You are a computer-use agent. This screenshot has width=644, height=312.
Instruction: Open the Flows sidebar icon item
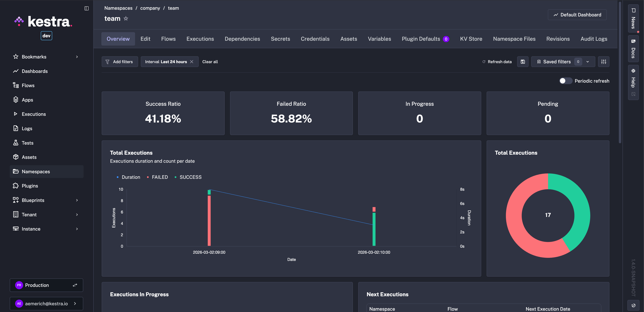pyautogui.click(x=16, y=85)
